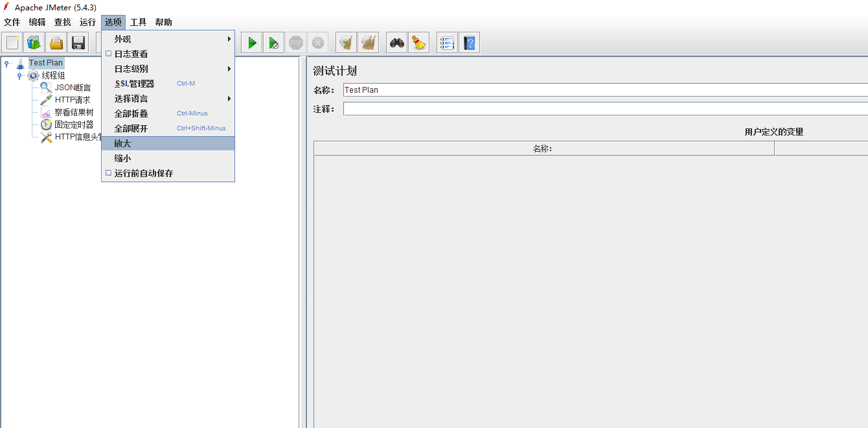Open the 文件 menu
The image size is (868, 428).
click(12, 22)
